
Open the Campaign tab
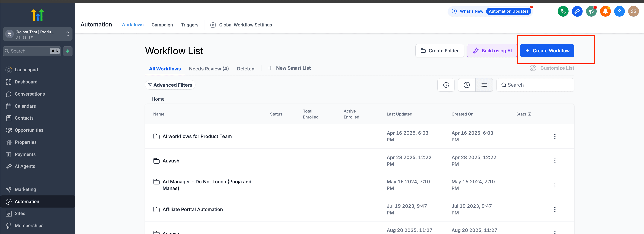162,25
